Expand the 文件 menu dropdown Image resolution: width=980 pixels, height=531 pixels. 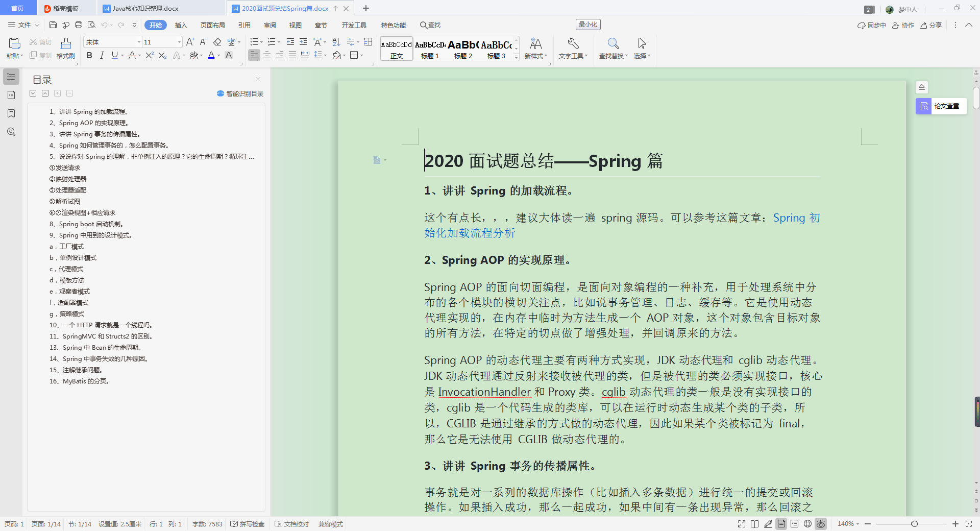23,25
